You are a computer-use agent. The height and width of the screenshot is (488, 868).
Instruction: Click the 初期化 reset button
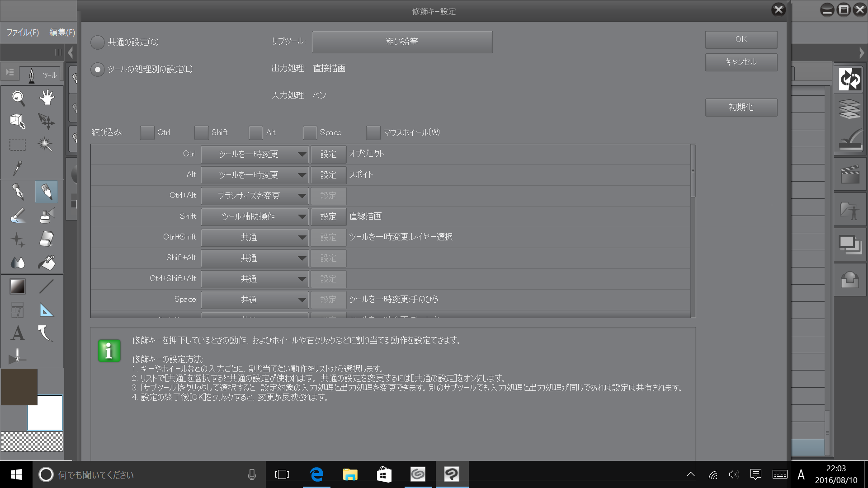click(x=741, y=108)
